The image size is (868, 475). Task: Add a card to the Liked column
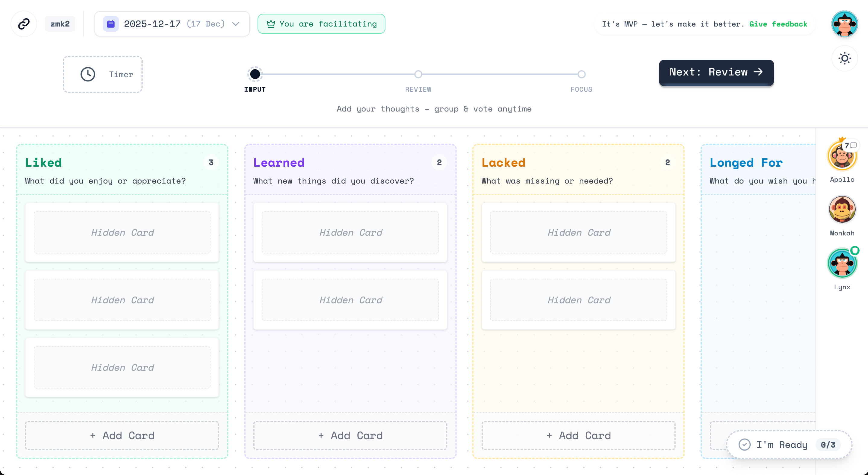122,435
